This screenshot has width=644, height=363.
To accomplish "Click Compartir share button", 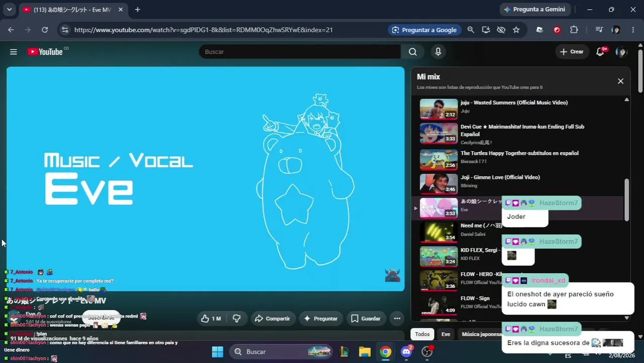I will coord(272,319).
